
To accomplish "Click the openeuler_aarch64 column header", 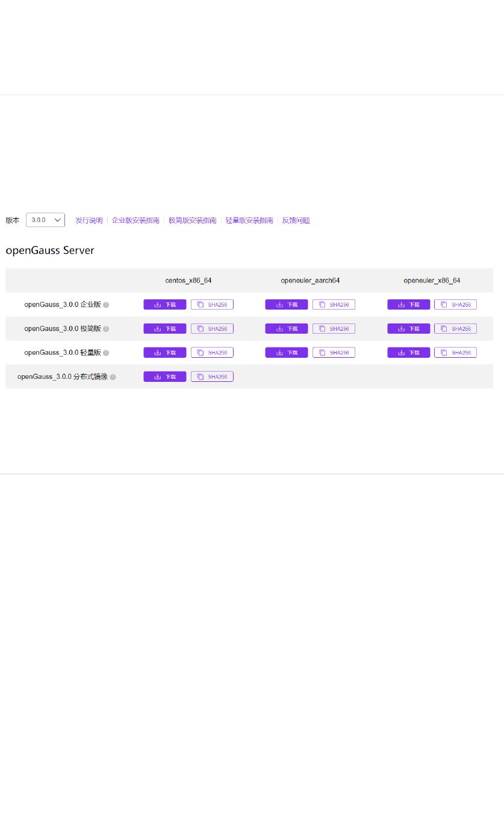I will coord(310,281).
